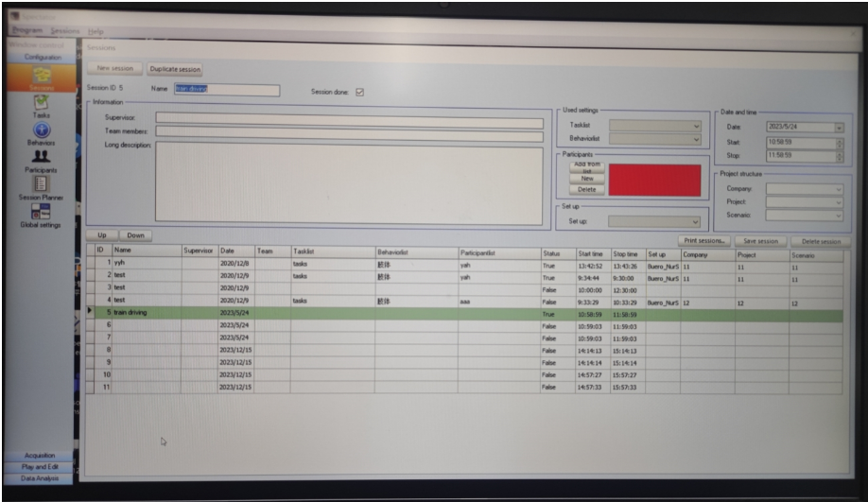Image resolution: width=868 pixels, height=502 pixels.
Task: Open the Company dropdown in Project structure
Action: click(x=838, y=189)
